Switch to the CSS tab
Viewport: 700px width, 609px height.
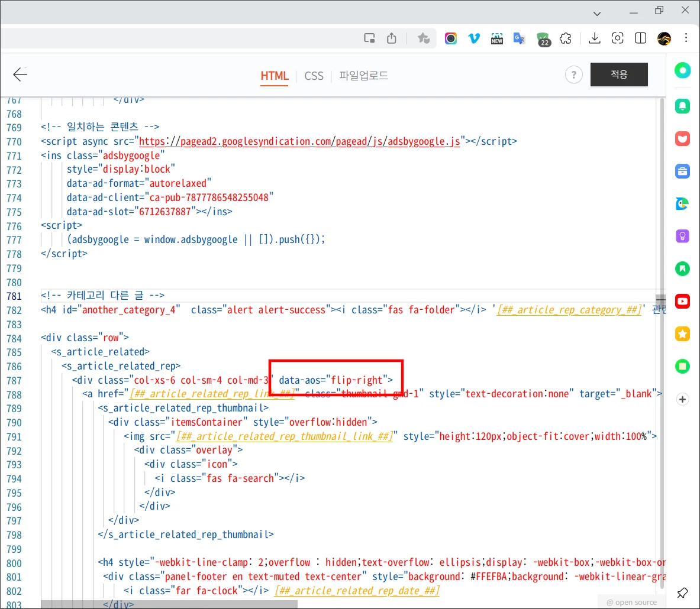[x=314, y=76]
